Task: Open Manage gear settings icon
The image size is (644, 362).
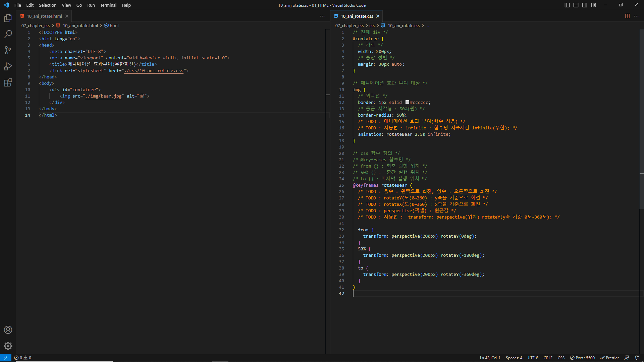Action: 8,346
